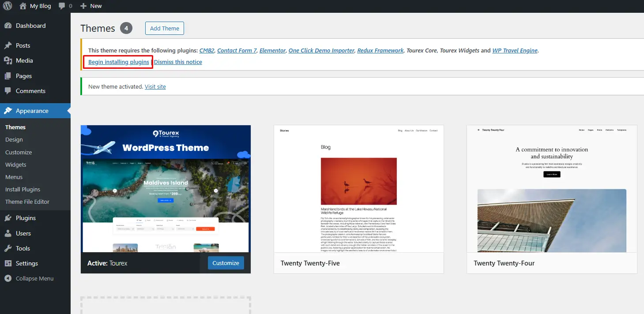The height and width of the screenshot is (314, 644).
Task: Open the Widgets submenu item
Action: 16,164
